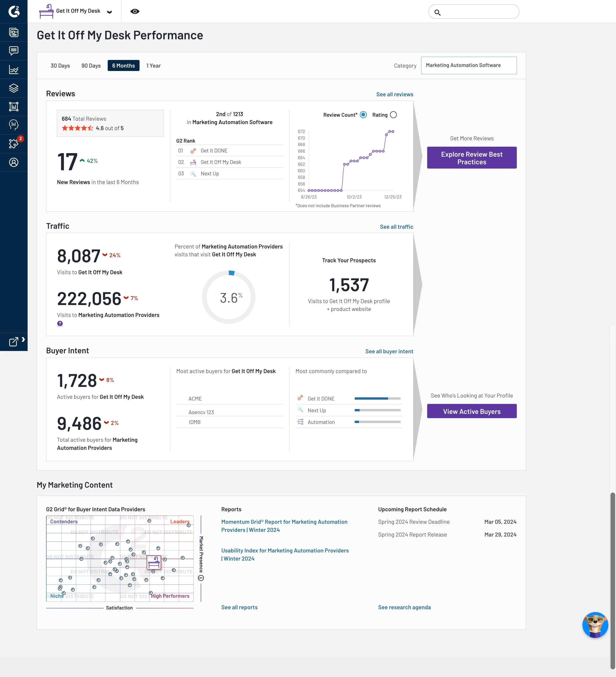Click Market Presence info icon
Image resolution: width=616 pixels, height=677 pixels.
(x=201, y=578)
